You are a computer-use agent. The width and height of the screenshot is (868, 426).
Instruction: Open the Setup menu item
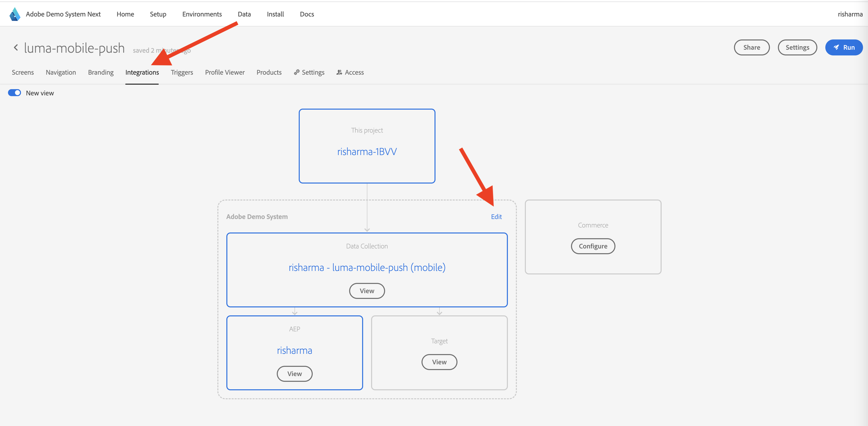[x=158, y=14]
